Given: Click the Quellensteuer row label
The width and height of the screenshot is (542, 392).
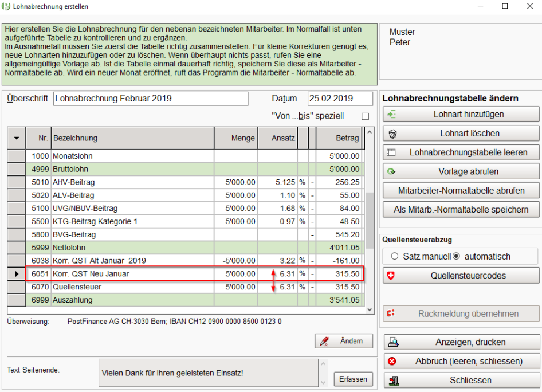Looking at the screenshot, I should 77,287.
